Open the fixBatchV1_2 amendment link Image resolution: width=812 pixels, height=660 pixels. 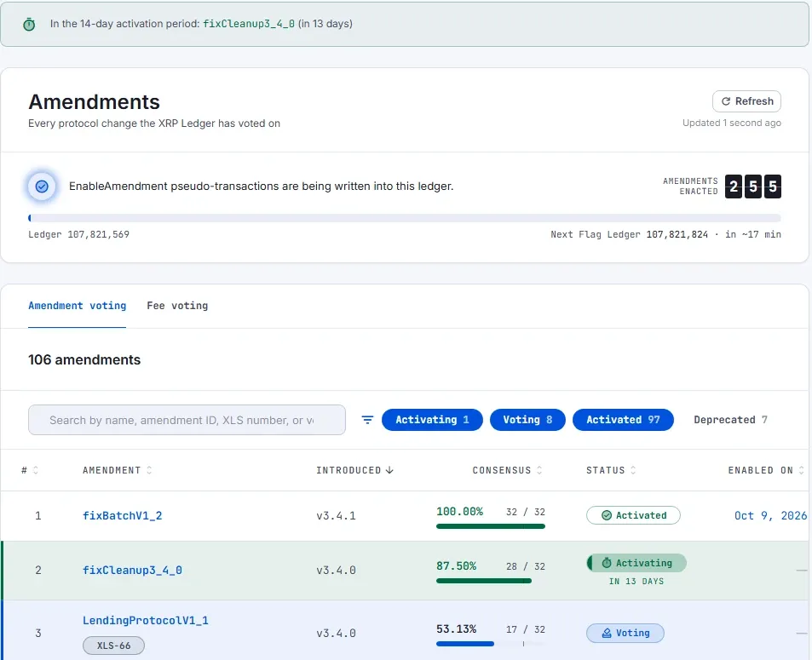coord(122,515)
